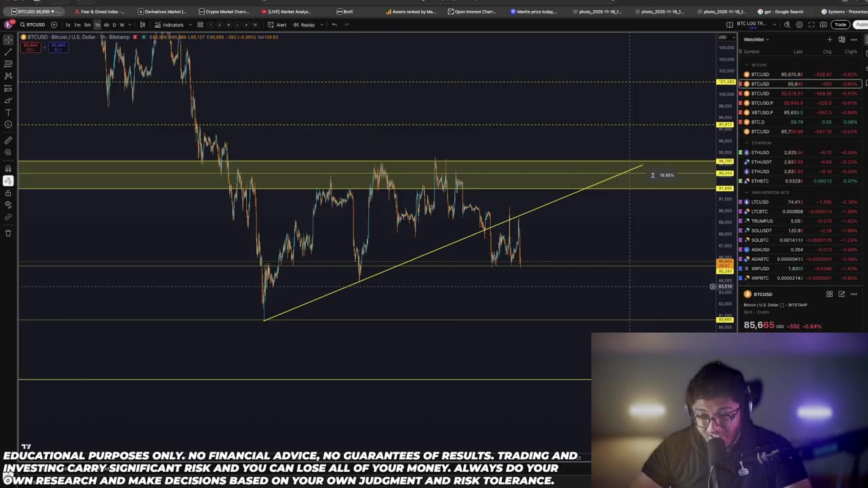Image resolution: width=868 pixels, height=488 pixels.
Task: Open the edit note icon in details panel
Action: tap(842, 294)
